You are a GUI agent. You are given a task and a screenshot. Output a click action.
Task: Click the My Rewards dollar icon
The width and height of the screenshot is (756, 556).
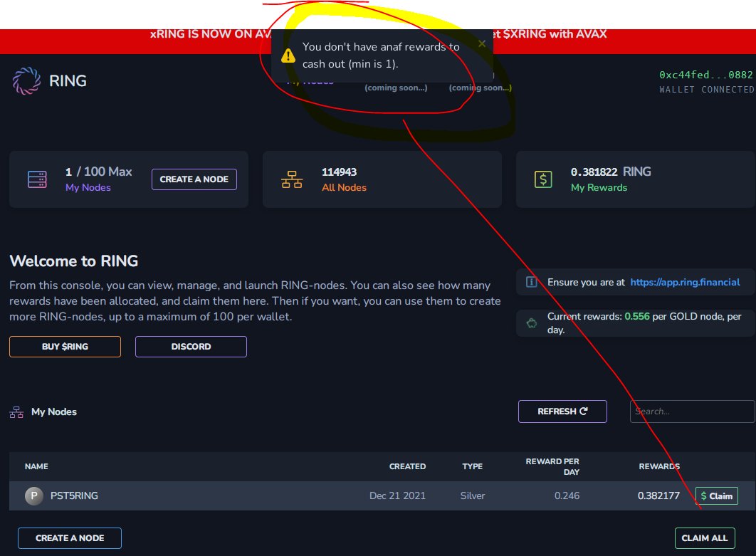543,179
